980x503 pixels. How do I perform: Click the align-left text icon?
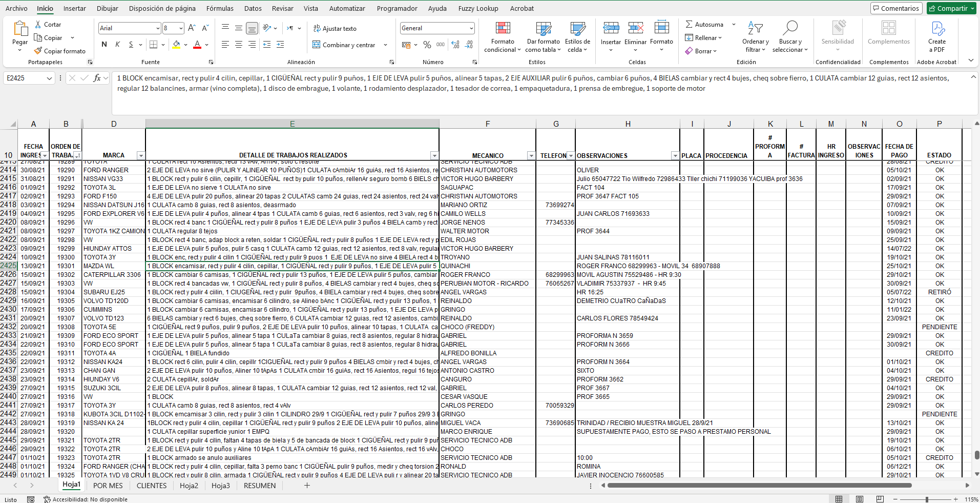tap(225, 45)
